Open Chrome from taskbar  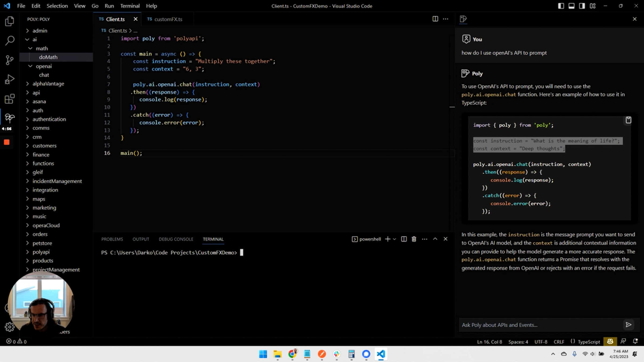(x=292, y=354)
